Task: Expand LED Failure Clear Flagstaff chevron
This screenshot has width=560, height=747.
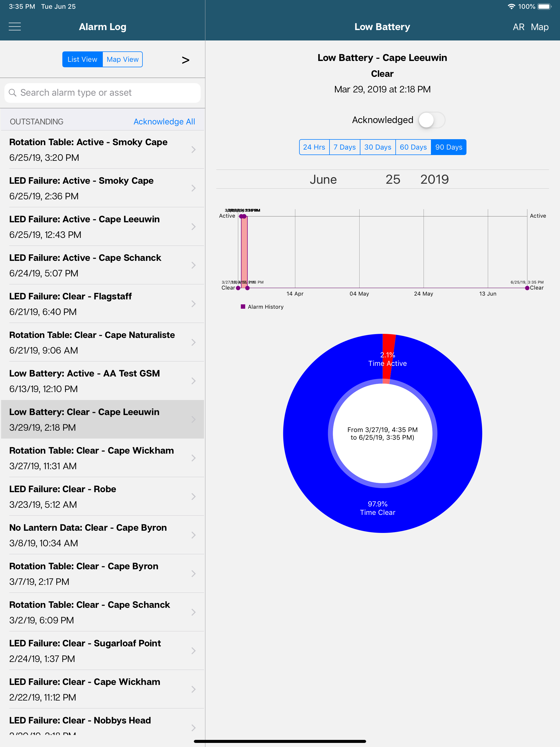Action: point(194,304)
